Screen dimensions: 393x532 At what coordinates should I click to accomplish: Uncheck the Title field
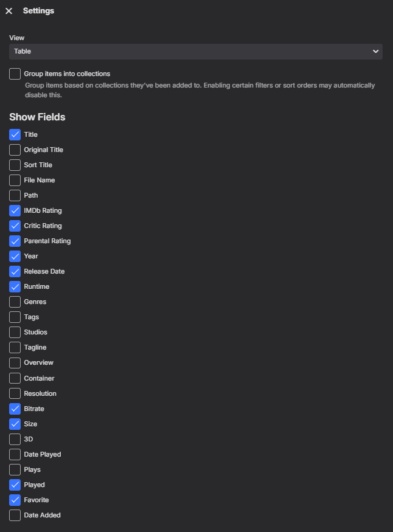[x=15, y=134]
